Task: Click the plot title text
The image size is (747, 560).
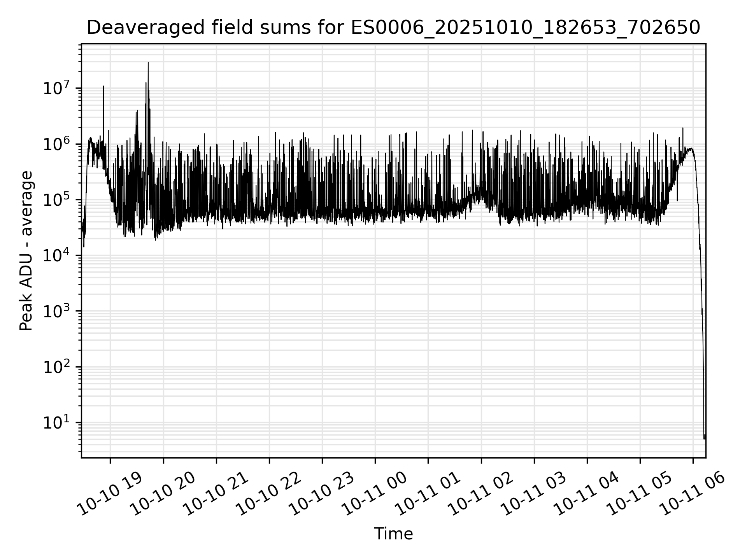Action: click(x=393, y=28)
